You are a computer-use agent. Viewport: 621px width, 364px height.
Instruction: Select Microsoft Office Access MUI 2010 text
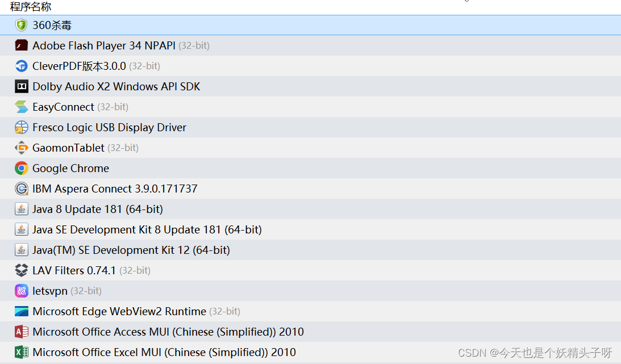168,332
